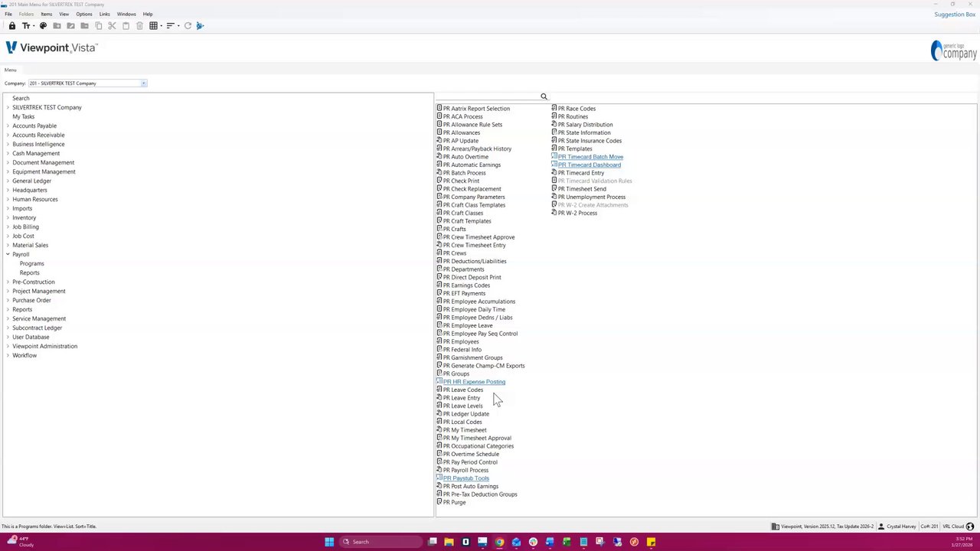Image resolution: width=980 pixels, height=551 pixels.
Task: Select PR Employee Pay Seq Control
Action: (480, 334)
